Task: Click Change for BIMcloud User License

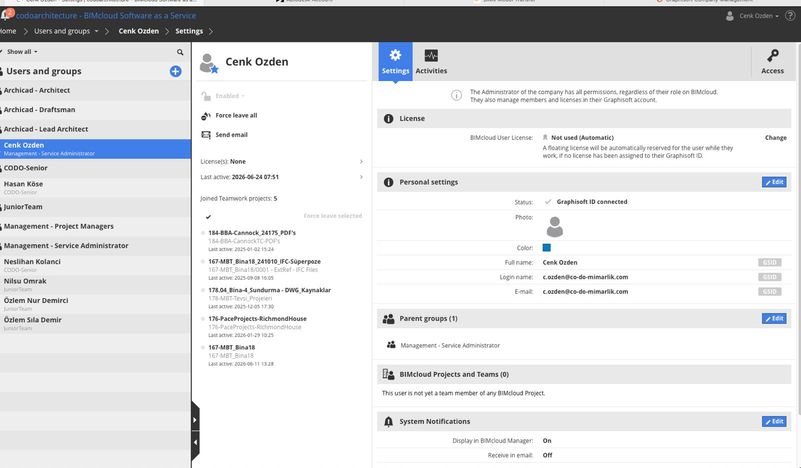Action: [x=775, y=138]
